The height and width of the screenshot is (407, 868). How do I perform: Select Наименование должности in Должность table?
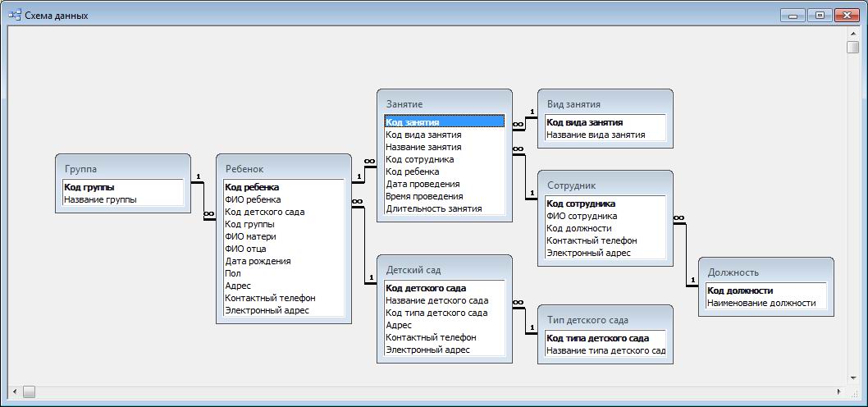[761, 303]
